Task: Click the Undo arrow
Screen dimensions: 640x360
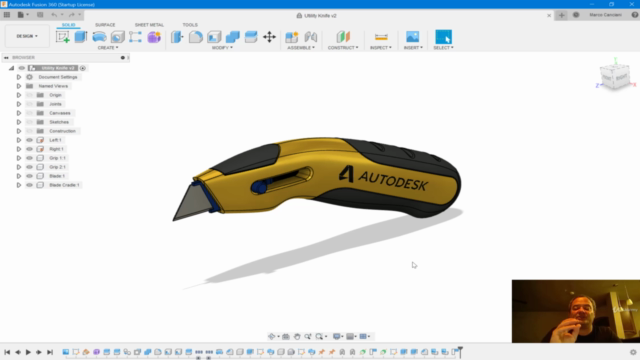Action: pos(54,15)
